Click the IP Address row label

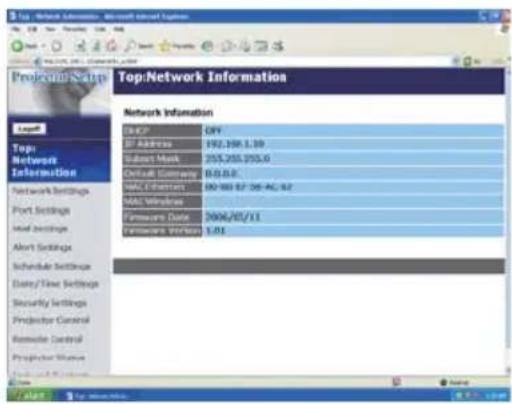click(x=162, y=144)
